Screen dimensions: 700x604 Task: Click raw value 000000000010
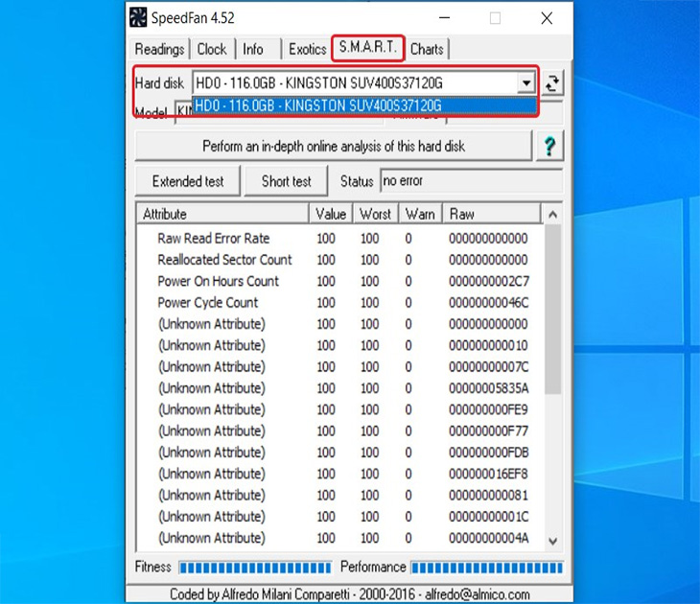489,345
